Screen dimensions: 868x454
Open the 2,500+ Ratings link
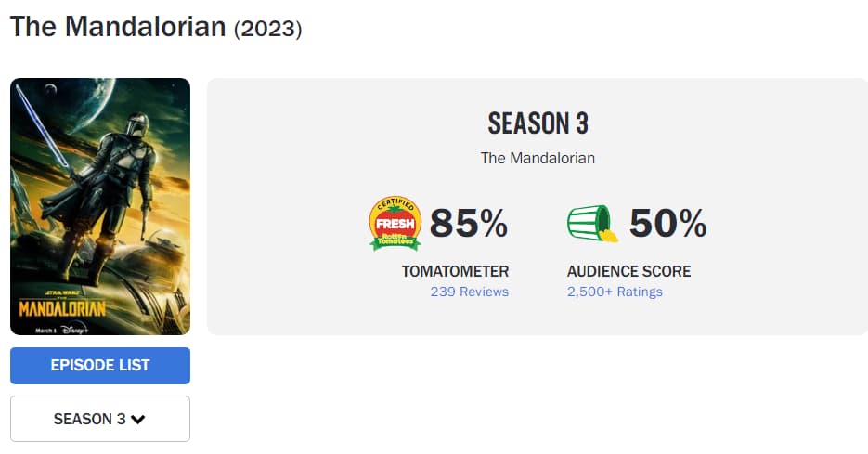pyautogui.click(x=615, y=292)
